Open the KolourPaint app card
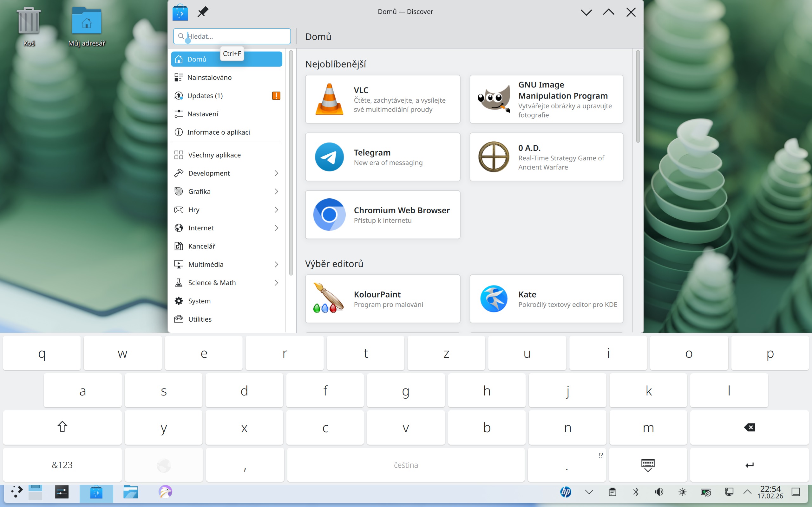812x507 pixels. coord(383,299)
